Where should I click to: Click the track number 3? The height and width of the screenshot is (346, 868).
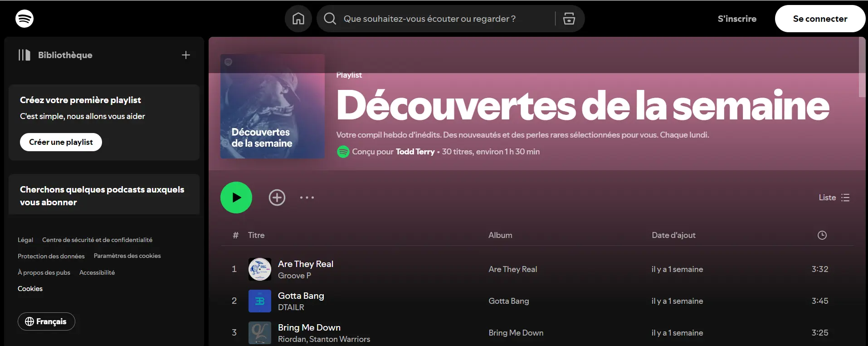234,333
